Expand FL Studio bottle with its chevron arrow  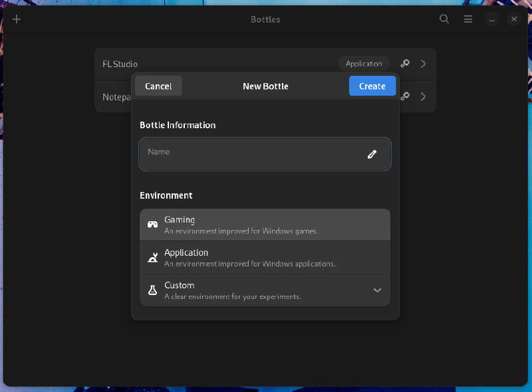[424, 64]
